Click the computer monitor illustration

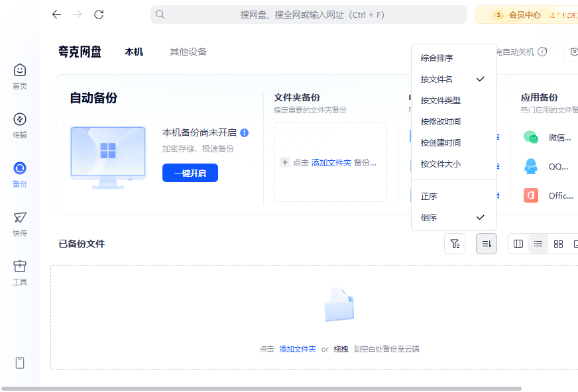[x=108, y=158]
